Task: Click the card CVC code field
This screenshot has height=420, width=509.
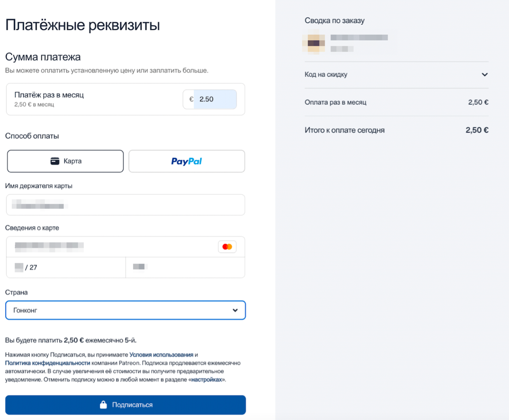Action: point(185,267)
